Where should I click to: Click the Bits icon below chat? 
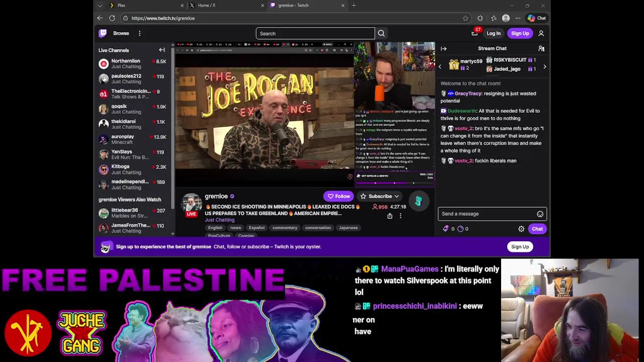click(x=445, y=229)
